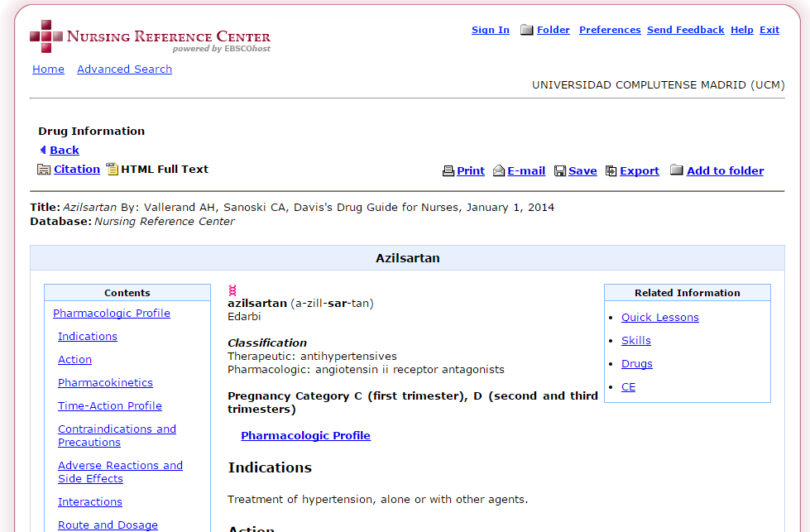Viewport: 810px width, 532px height.
Task: Open related Quick Lessons
Action: [x=660, y=318]
